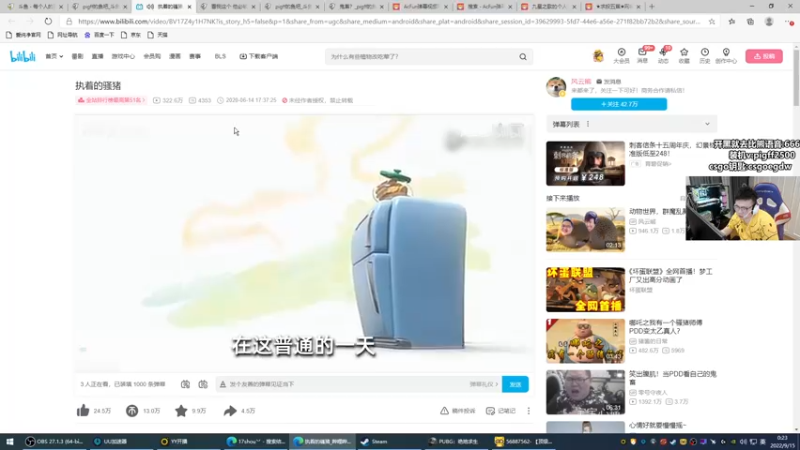This screenshot has height=450, width=800.
Task: Like the video with thumbs-up icon
Action: (83, 410)
